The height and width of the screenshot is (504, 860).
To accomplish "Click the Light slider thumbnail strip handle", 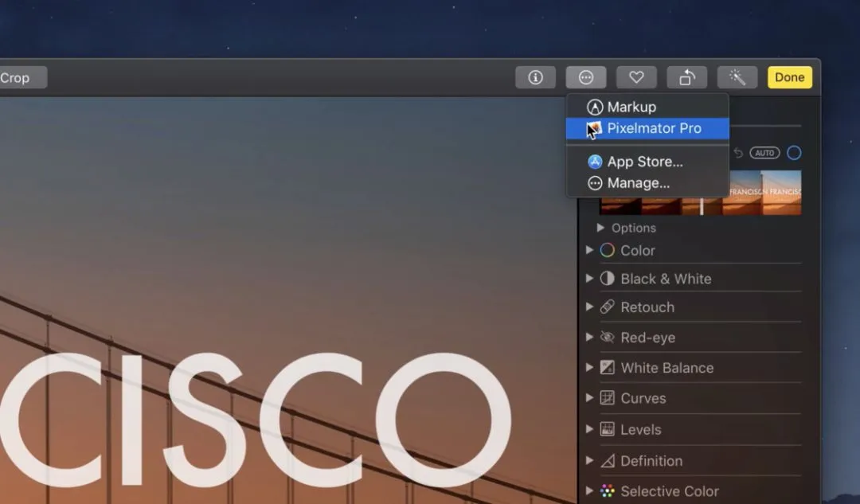I will (x=702, y=206).
